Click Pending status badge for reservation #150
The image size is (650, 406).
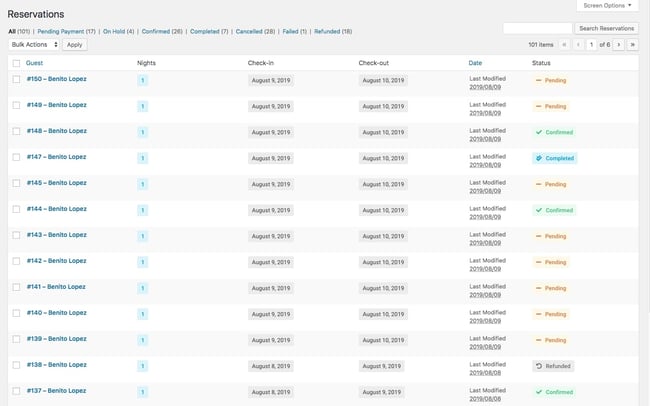click(x=550, y=79)
